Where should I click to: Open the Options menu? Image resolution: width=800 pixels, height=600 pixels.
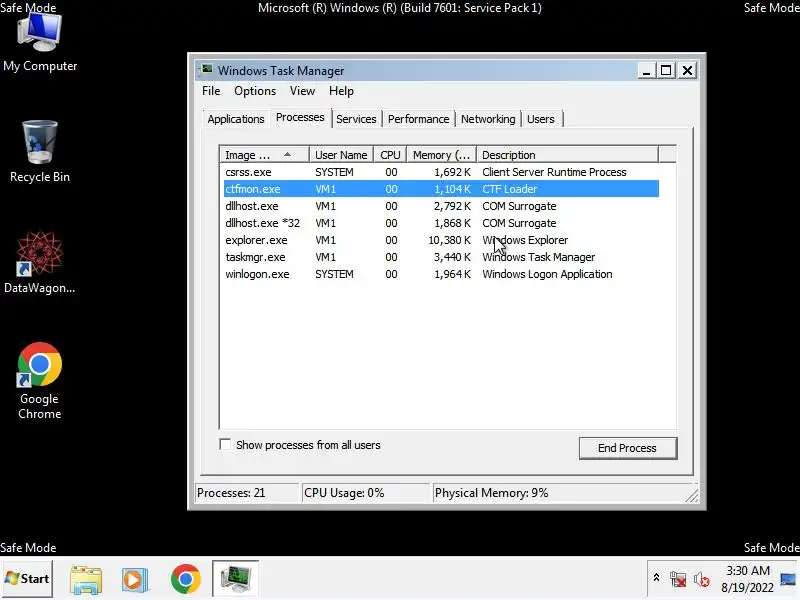tap(255, 91)
